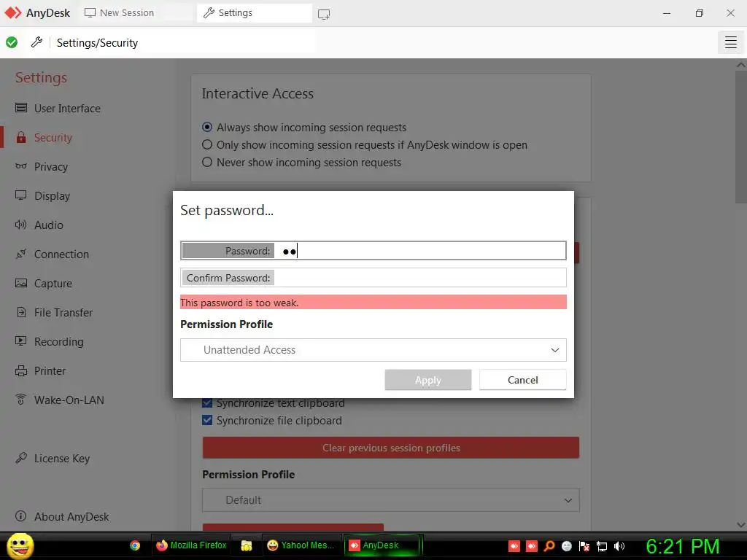Toggle Synchronize text clipboard checkbox
Image resolution: width=747 pixels, height=560 pixels.
coord(207,402)
